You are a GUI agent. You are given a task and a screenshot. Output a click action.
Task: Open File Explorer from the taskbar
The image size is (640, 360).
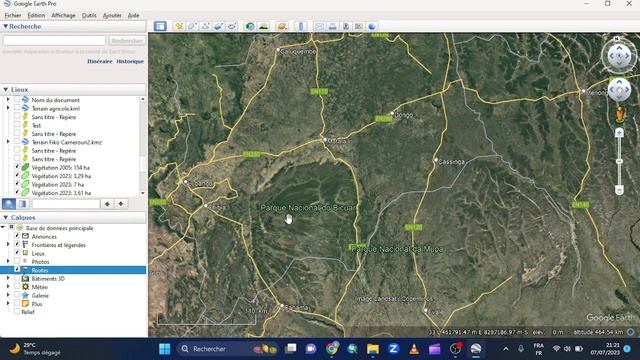click(373, 349)
